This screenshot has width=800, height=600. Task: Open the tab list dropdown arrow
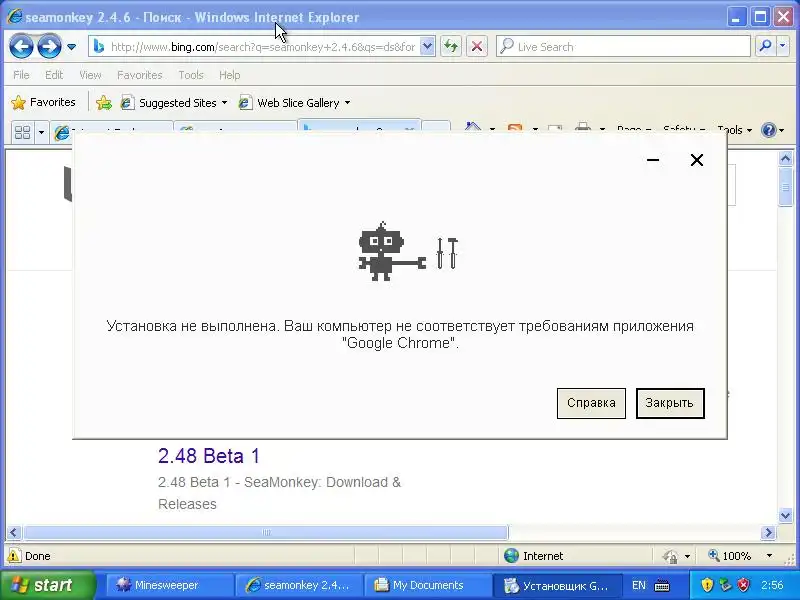pos(41,133)
